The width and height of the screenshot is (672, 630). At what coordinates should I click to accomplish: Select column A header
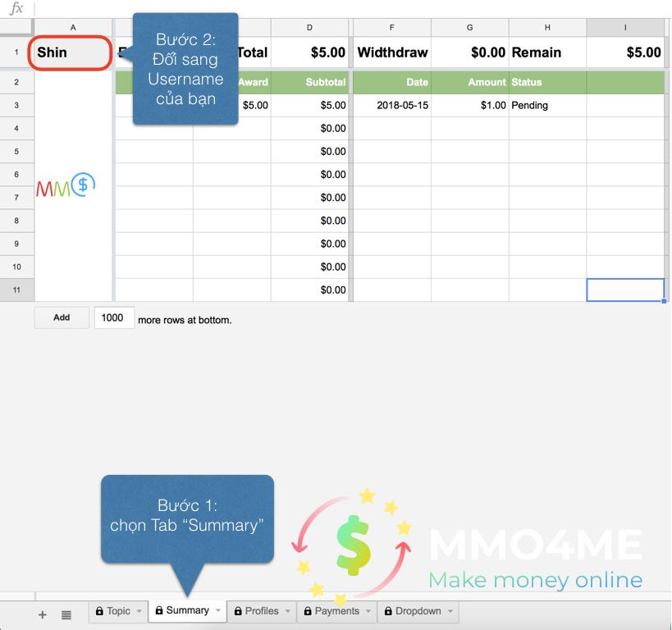click(73, 27)
